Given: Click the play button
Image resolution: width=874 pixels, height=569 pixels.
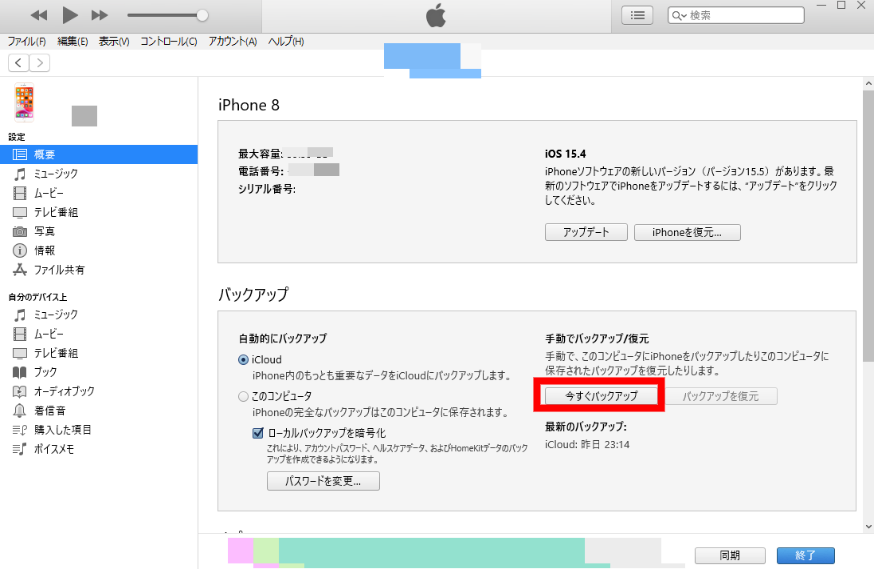Looking at the screenshot, I should [70, 15].
